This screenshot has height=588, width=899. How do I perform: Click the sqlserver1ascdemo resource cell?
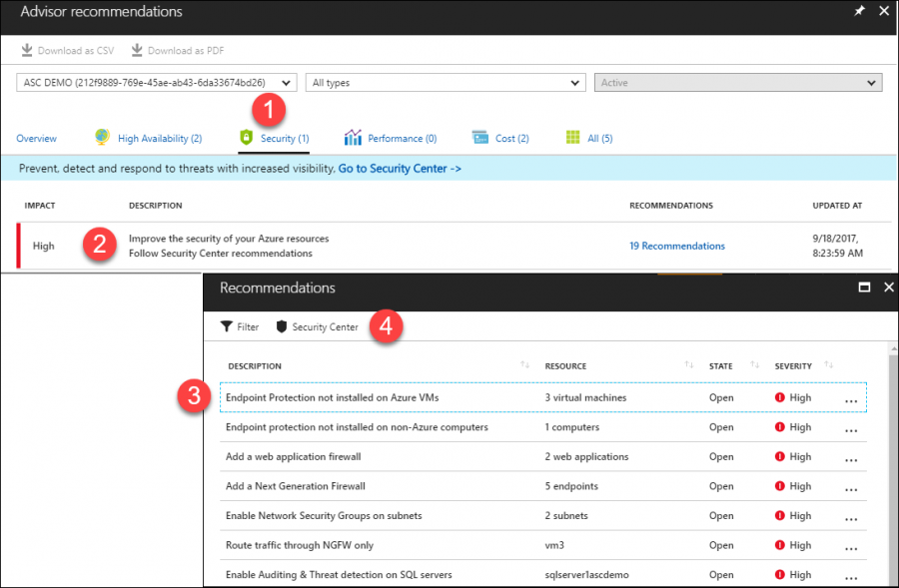click(586, 575)
